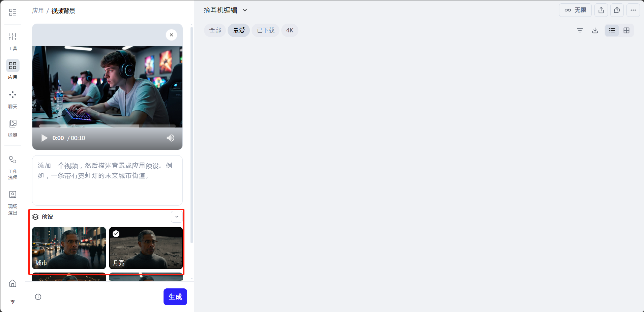Click the 生成 generate button
Viewport: 644px width, 312px height.
(x=175, y=297)
